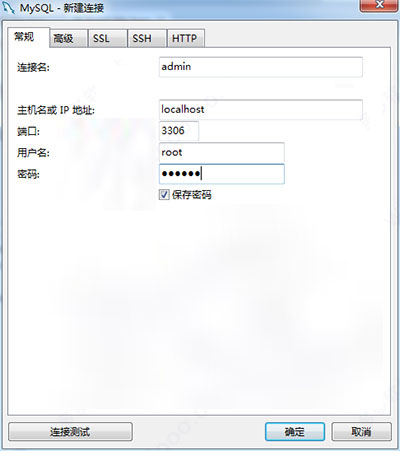This screenshot has width=400, height=451.
Task: Click the 连接名 label text
Action: point(33,67)
